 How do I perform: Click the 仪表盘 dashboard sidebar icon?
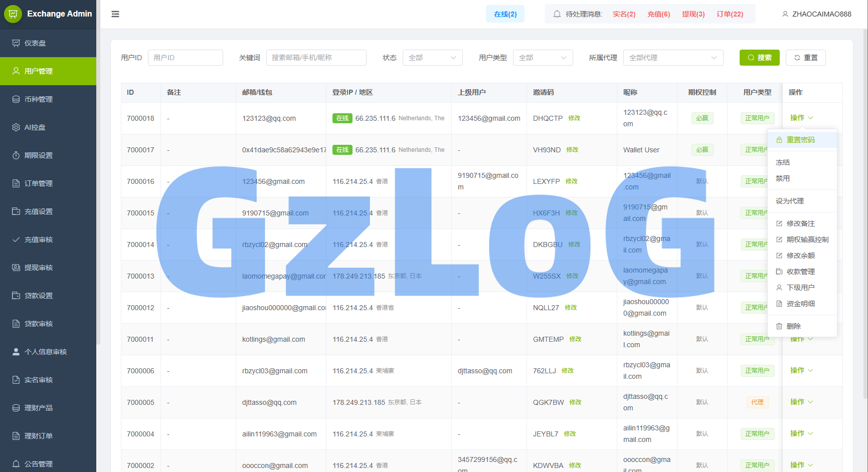tap(16, 43)
